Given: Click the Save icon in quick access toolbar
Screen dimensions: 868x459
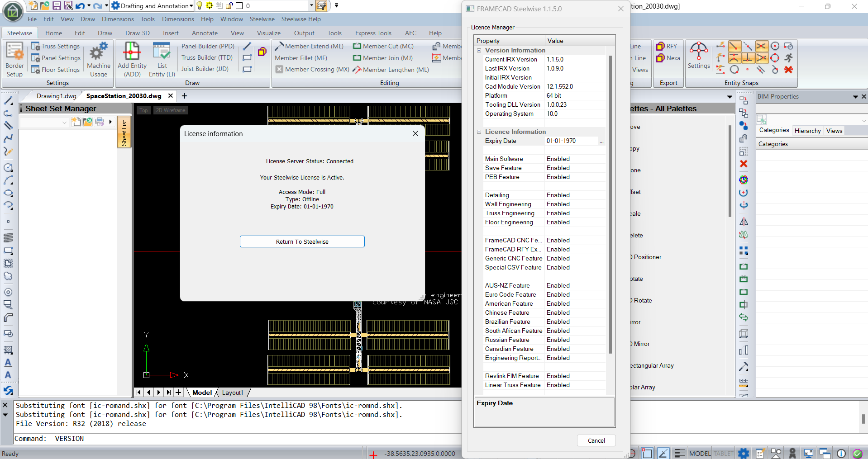Looking at the screenshot, I should pyautogui.click(x=57, y=5).
